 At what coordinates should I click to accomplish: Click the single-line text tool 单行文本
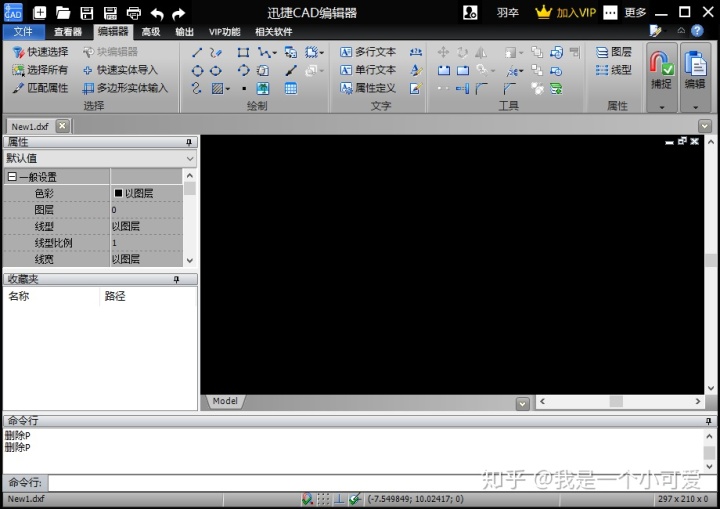[x=368, y=70]
